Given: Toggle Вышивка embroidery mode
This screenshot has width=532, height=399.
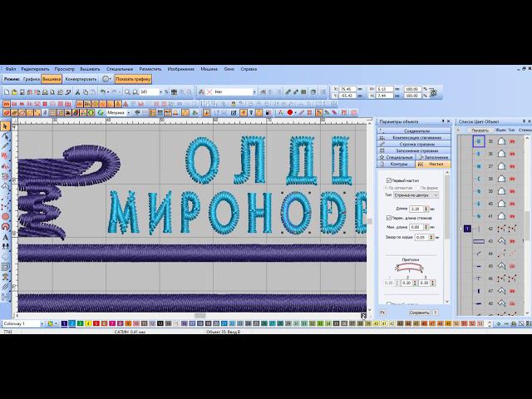Looking at the screenshot, I should pyautogui.click(x=52, y=79).
